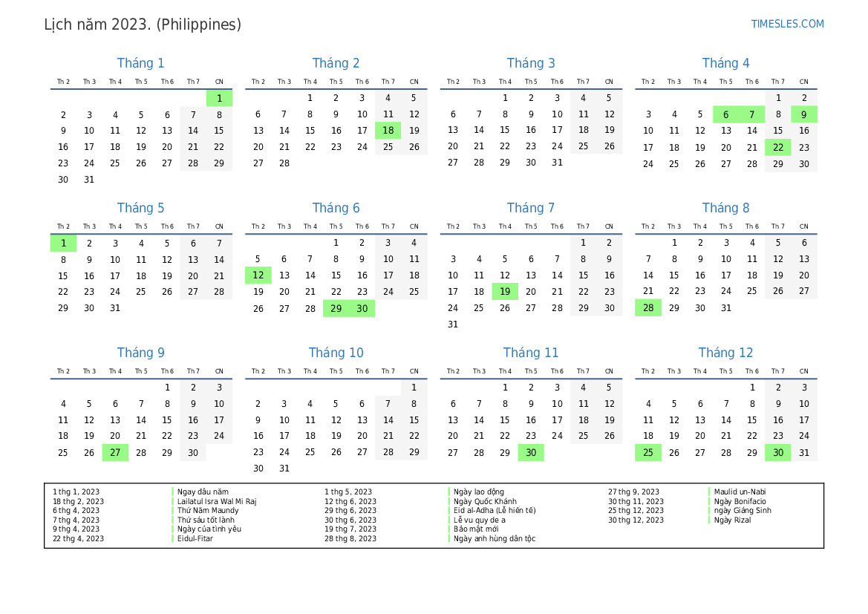Image resolution: width=868 pixels, height=614 pixels.
Task: Click highlighted December 25 in Tháng 12
Action: 647,452
